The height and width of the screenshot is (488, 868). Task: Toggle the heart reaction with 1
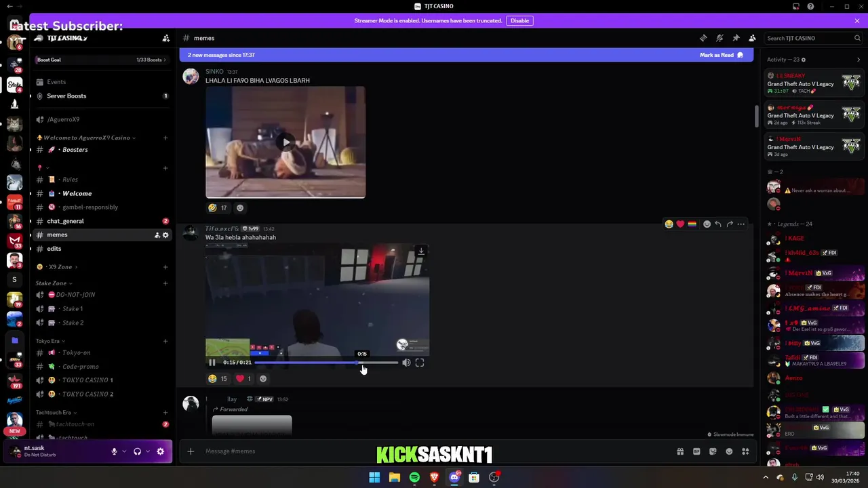point(244,379)
